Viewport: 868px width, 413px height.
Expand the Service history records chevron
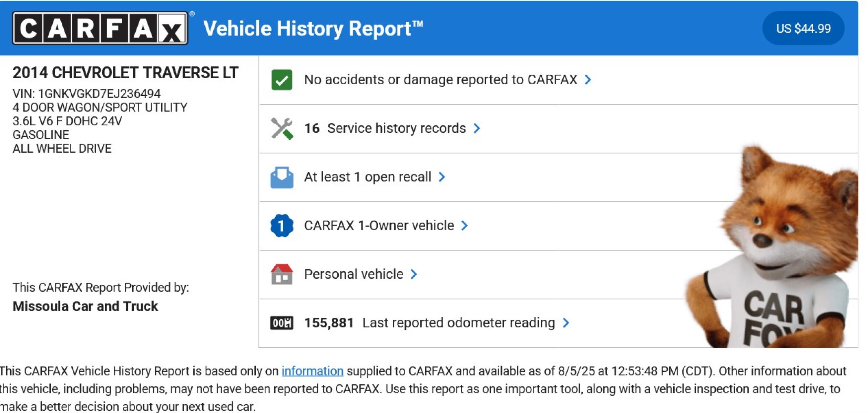click(477, 128)
